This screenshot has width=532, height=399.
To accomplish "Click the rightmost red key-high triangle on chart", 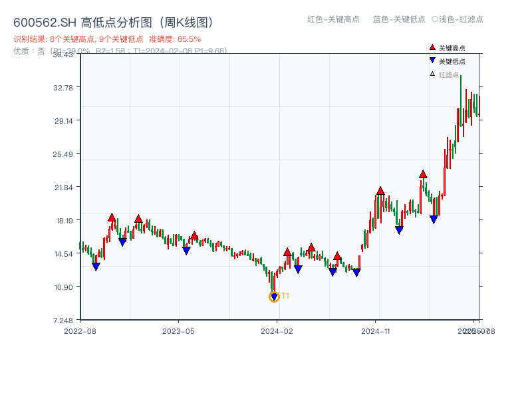I will (423, 174).
